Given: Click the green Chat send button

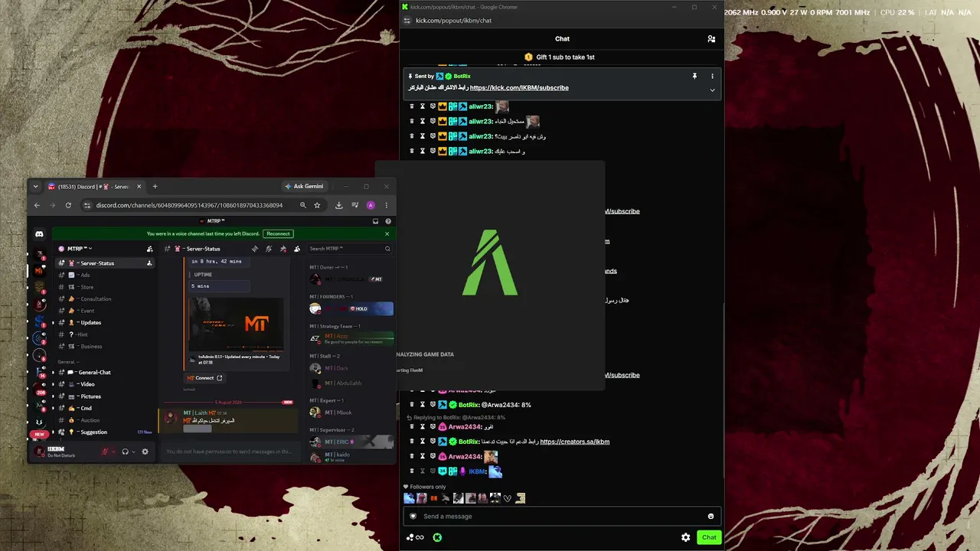Looking at the screenshot, I should 709,537.
